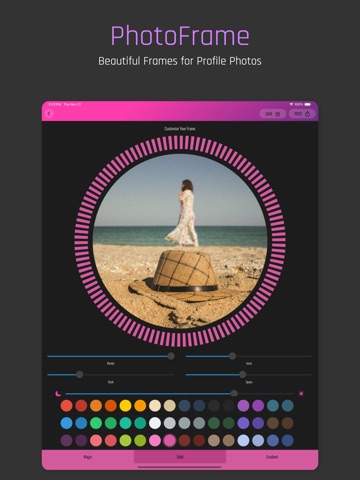Choose the white color swatch
This screenshot has height=480, width=360.
pyautogui.click(x=155, y=423)
